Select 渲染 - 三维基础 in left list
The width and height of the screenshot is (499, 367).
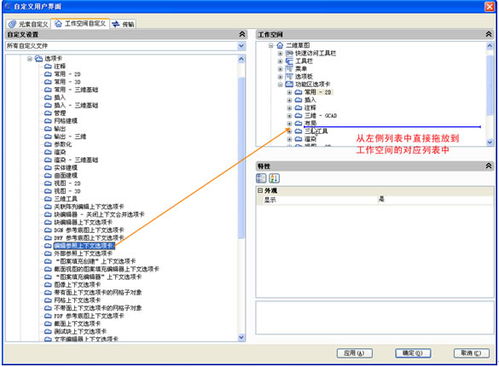76,160
